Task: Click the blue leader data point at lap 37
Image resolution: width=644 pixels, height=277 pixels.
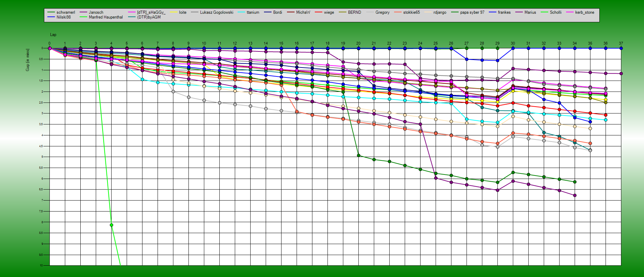Action: point(621,48)
